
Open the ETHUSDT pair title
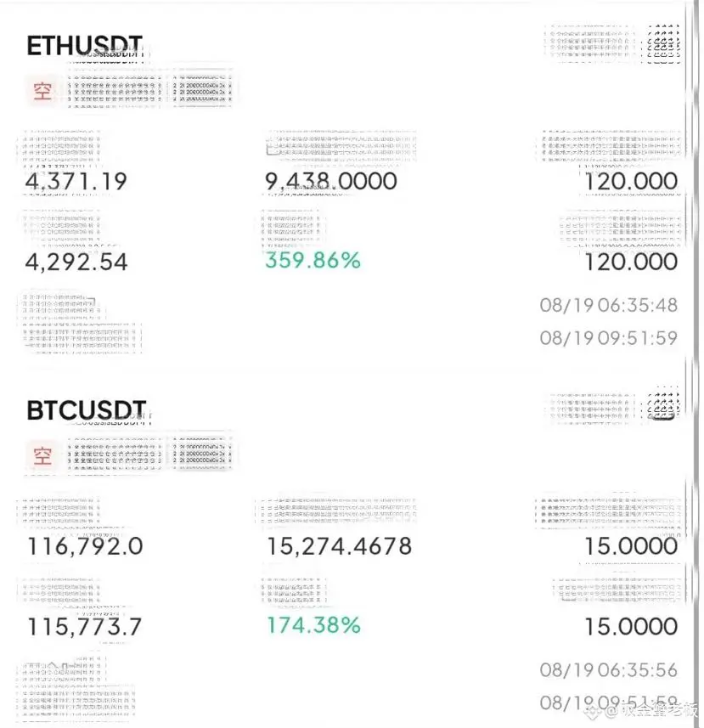tap(84, 46)
